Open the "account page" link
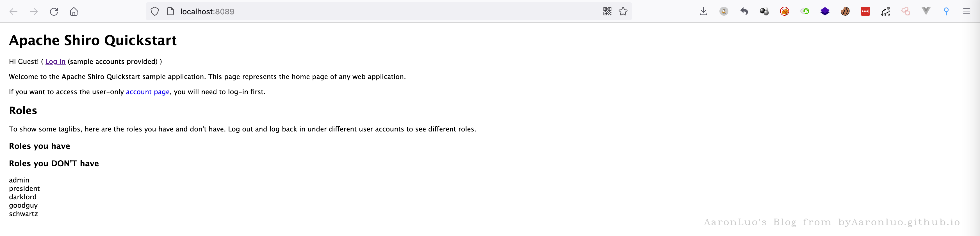The height and width of the screenshot is (236, 980). click(x=148, y=92)
